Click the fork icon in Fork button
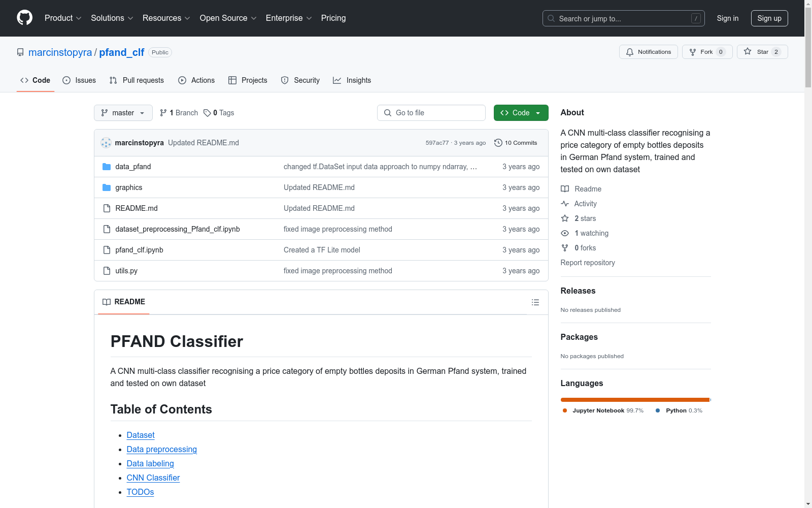The width and height of the screenshot is (812, 508). click(x=693, y=52)
